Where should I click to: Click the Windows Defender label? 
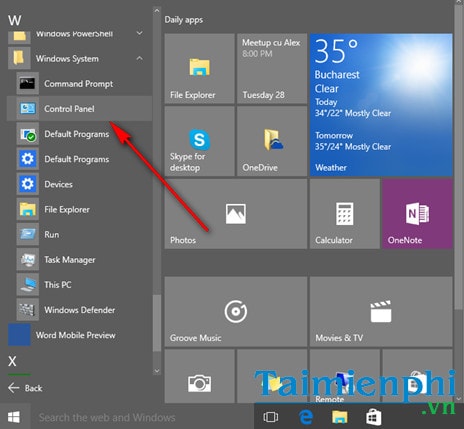click(x=80, y=310)
